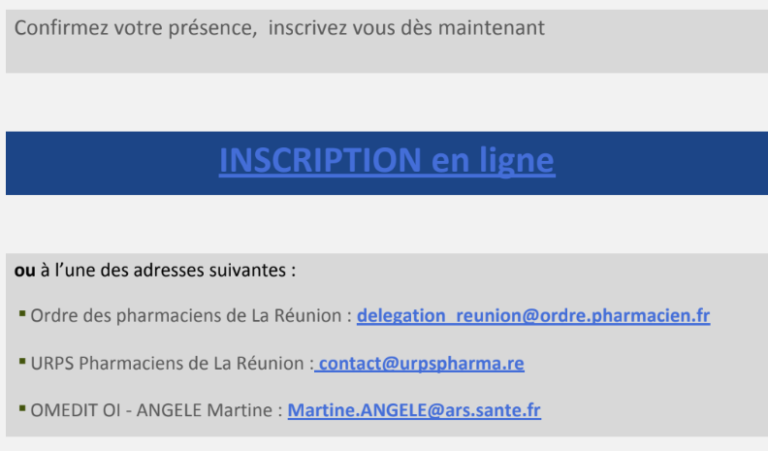
Task: Select 'URPS Pharmaciens de La Réunion' label
Action: pos(168,363)
